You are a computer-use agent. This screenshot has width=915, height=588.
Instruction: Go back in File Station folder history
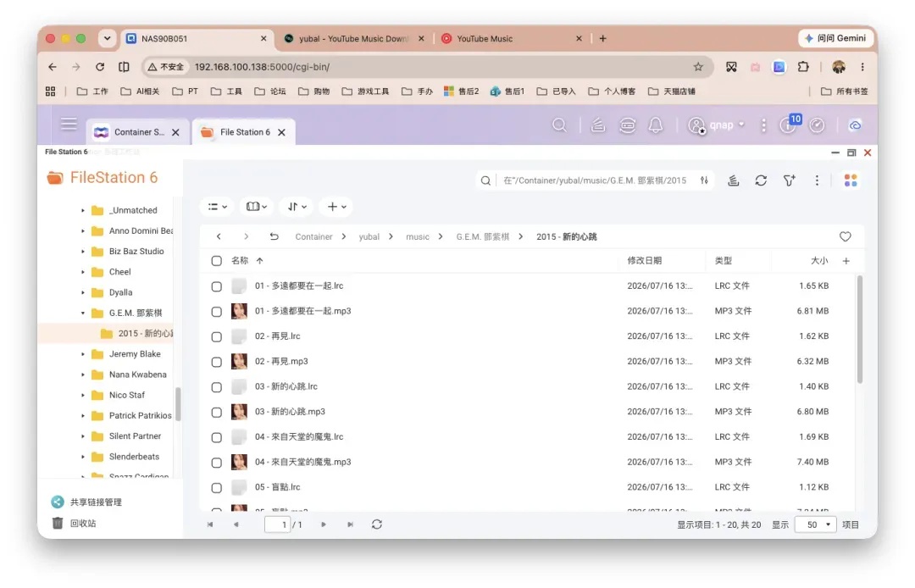219,236
